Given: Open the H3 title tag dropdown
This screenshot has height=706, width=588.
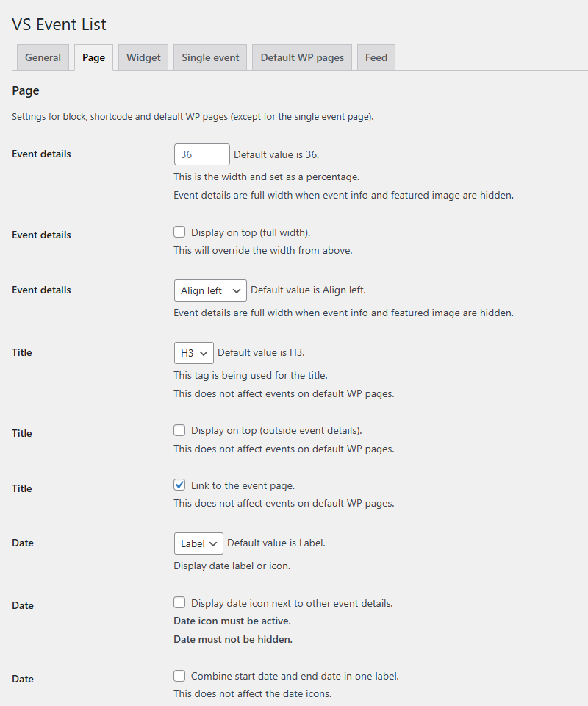Looking at the screenshot, I should pos(193,352).
